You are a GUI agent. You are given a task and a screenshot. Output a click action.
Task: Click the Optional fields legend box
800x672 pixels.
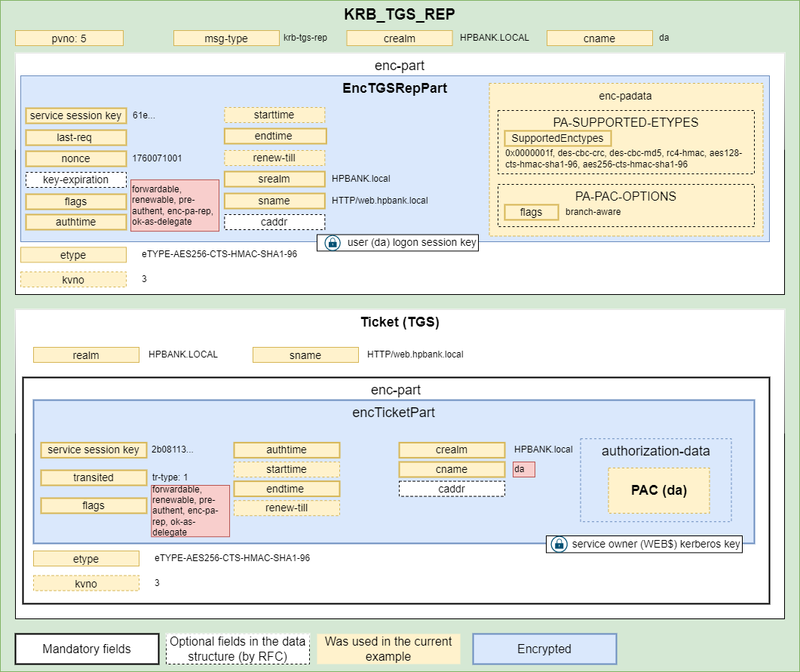[x=238, y=649]
